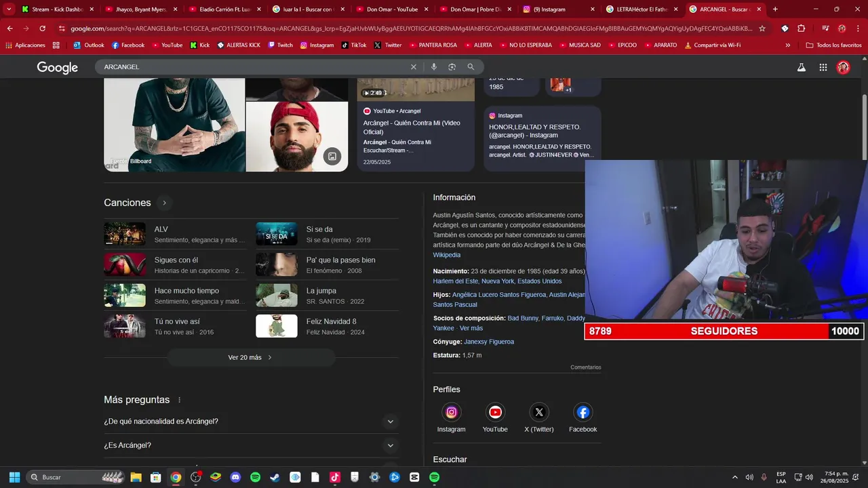Open TikTok app in the taskbar

[x=334, y=477]
